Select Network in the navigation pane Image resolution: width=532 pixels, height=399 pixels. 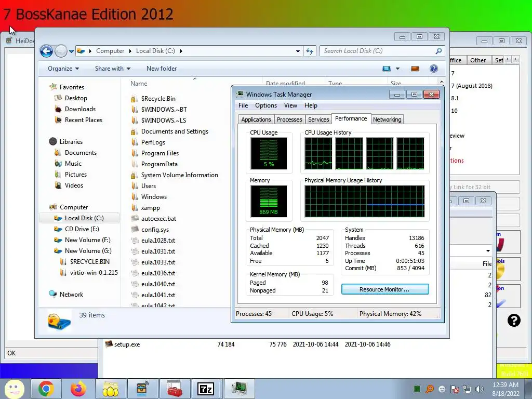(x=71, y=295)
